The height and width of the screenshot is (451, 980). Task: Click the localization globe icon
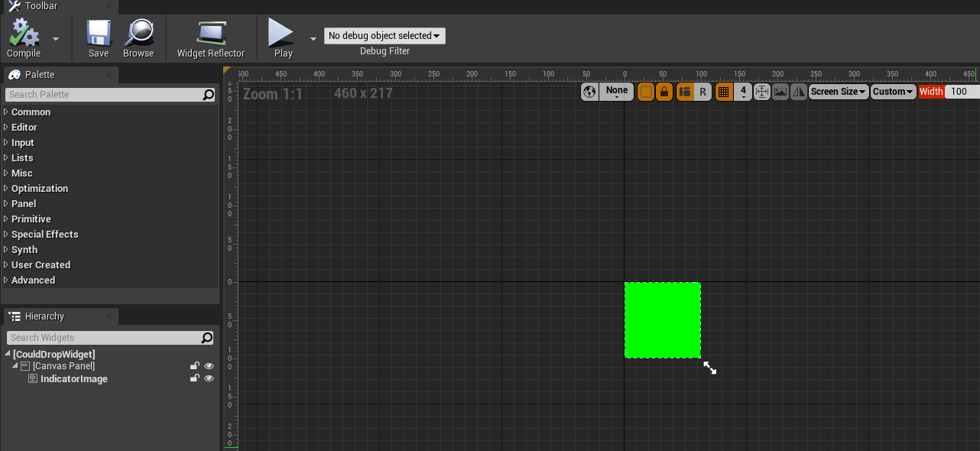click(589, 92)
